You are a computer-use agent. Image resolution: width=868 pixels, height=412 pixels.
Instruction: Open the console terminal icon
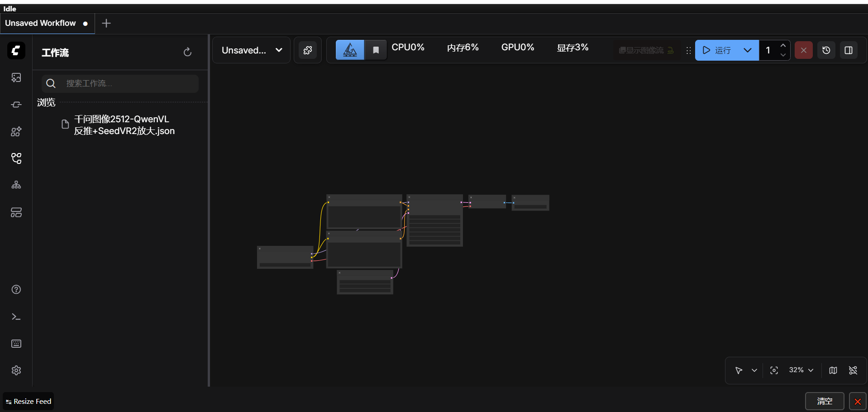[16, 316]
